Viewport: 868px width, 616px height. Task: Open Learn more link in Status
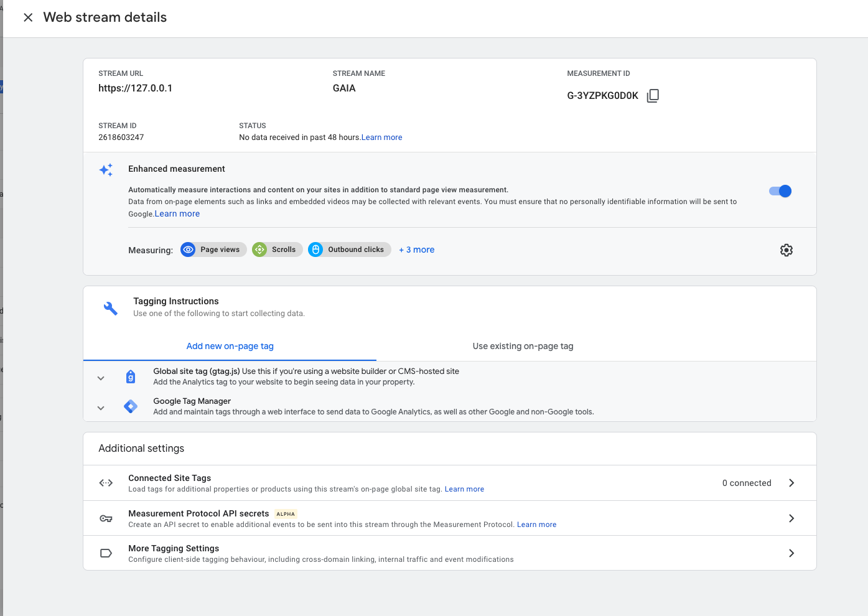click(381, 138)
